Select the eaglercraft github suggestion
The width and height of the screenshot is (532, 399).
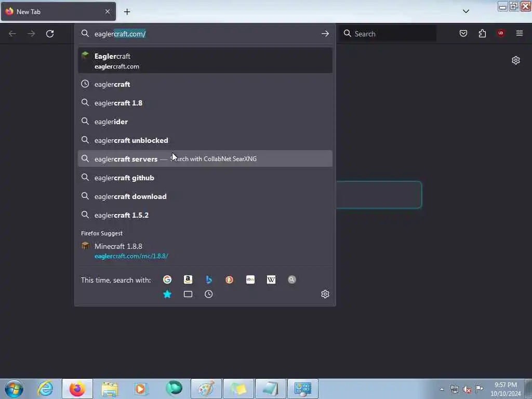click(x=205, y=178)
